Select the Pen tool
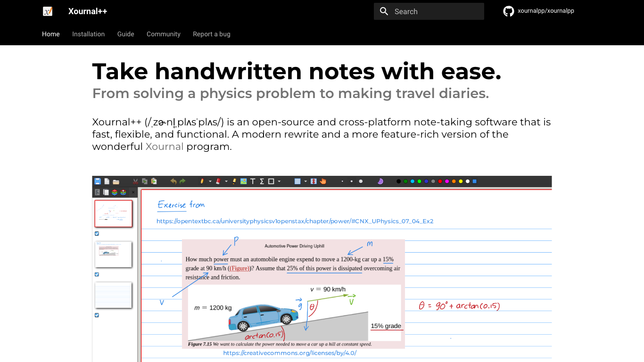 [202, 181]
